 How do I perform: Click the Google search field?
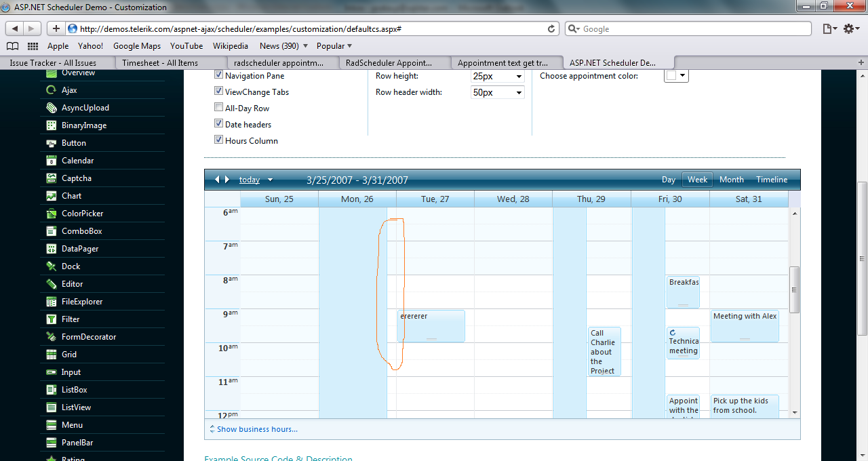pos(688,29)
